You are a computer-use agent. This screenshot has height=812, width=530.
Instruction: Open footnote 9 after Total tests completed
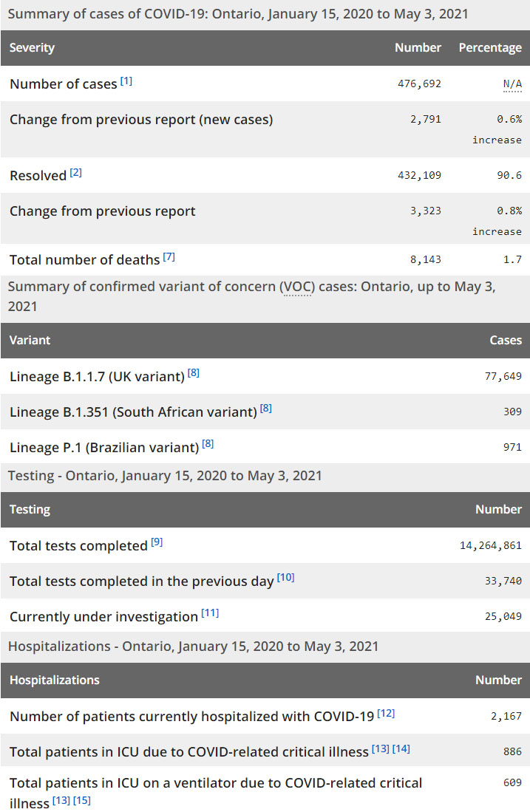pos(157,543)
